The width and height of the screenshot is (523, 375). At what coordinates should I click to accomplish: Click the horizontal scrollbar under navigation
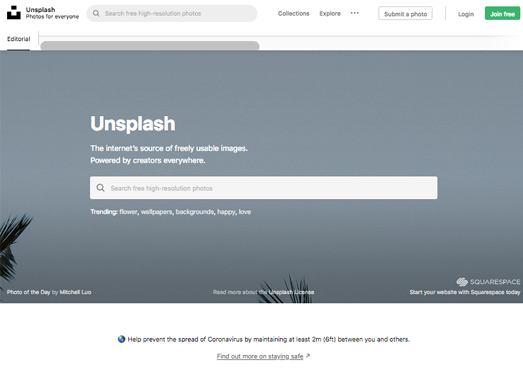[x=150, y=46]
